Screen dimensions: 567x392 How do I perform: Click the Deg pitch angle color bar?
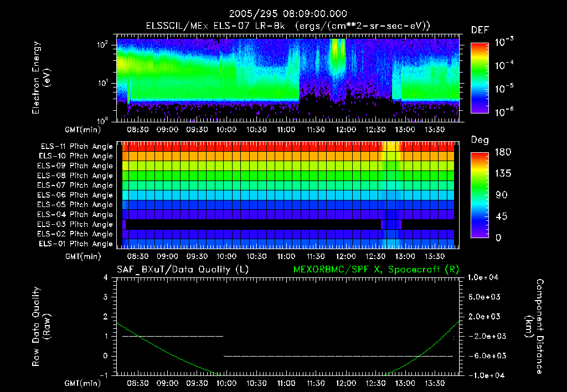(480, 195)
